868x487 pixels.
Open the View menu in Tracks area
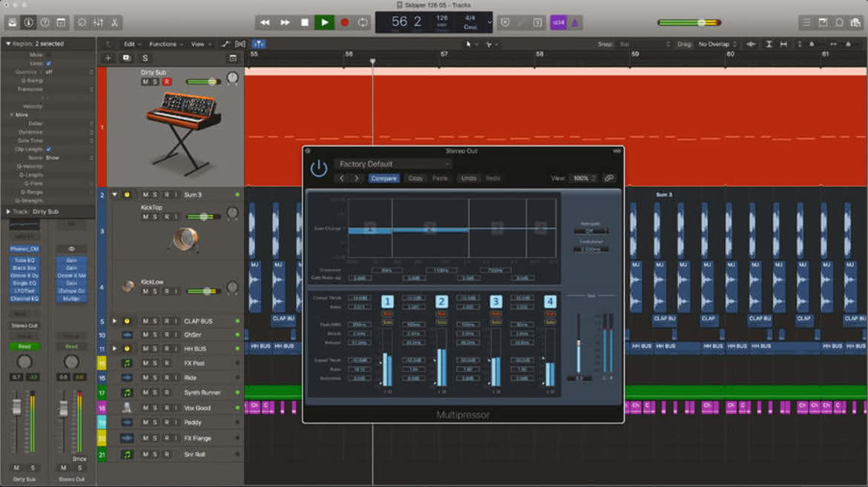point(200,44)
